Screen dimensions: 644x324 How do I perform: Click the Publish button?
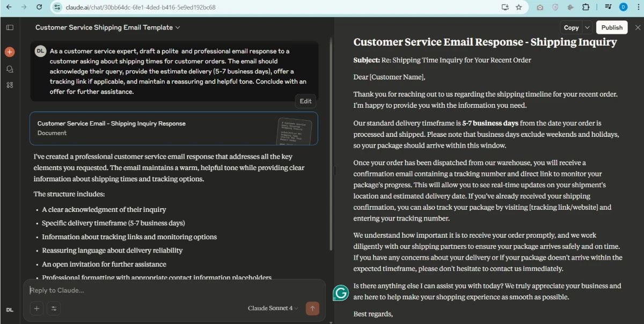612,27
